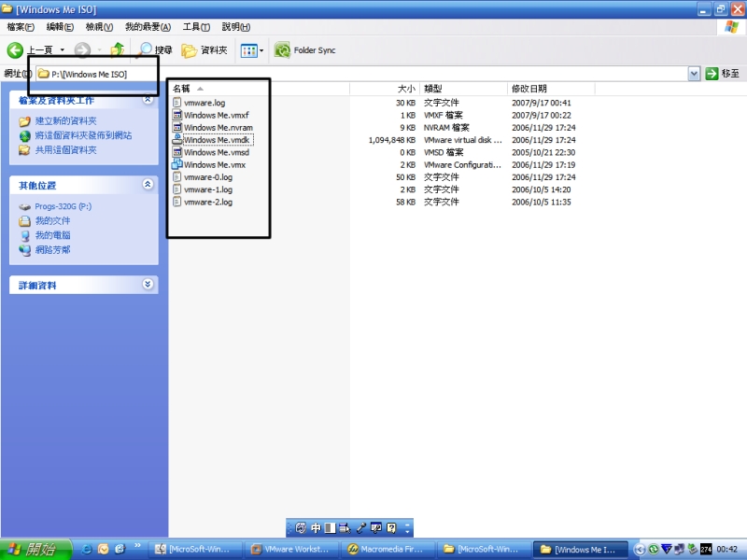Open the 檔案(F) File menu
This screenshot has height=560, width=747.
[21, 27]
